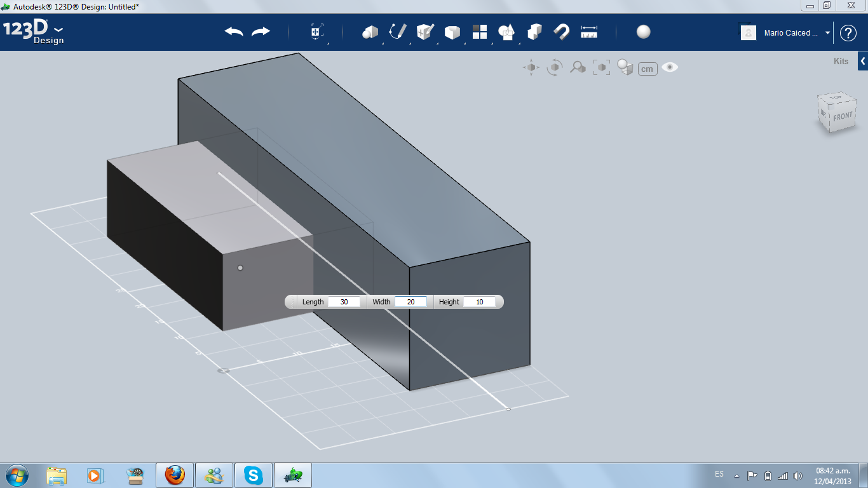868x488 pixels.
Task: Click the user profile avatar
Action: coord(749,32)
